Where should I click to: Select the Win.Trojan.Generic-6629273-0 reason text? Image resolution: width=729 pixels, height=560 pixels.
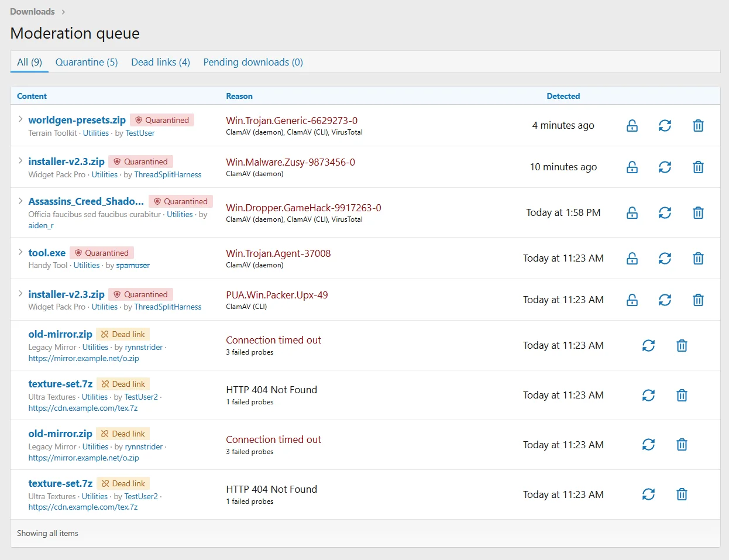(x=292, y=121)
